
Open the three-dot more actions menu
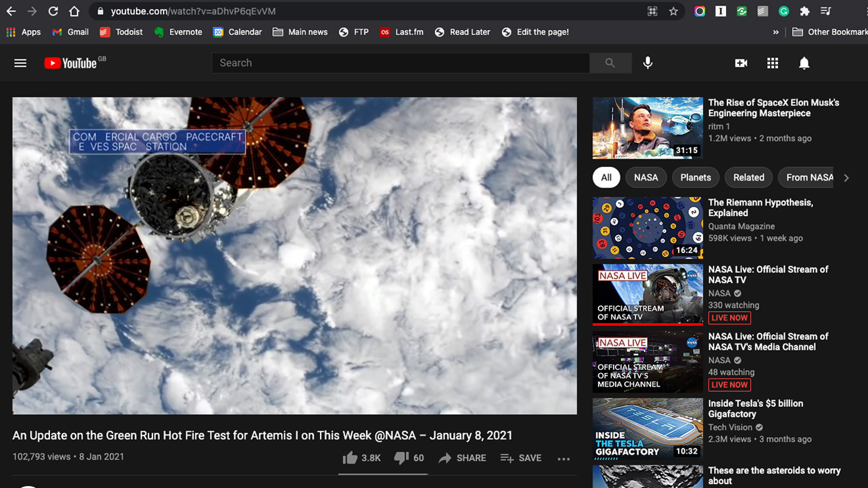(x=564, y=459)
